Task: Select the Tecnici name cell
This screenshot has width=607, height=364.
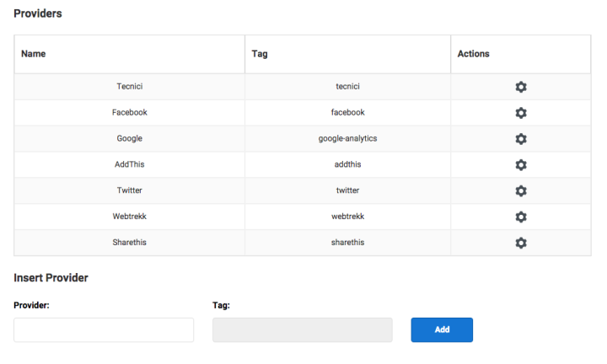Action: click(130, 87)
